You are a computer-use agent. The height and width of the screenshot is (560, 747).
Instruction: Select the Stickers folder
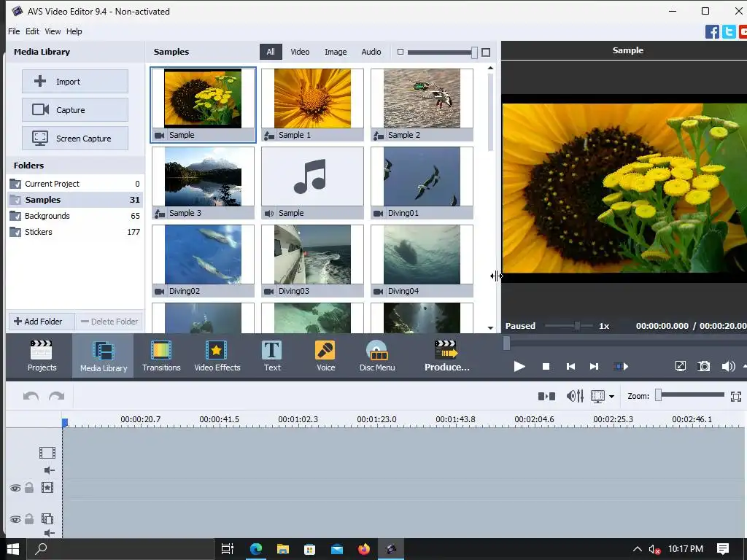point(75,232)
